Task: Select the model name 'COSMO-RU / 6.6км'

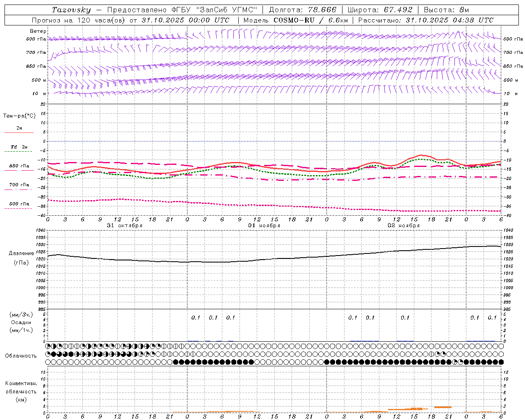Action: pos(310,20)
